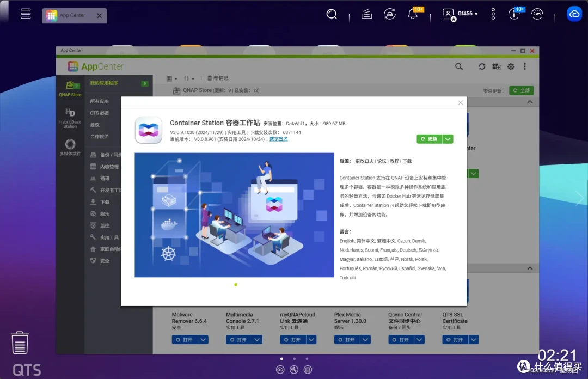Open the 更改日志 changelog link

tap(364, 161)
